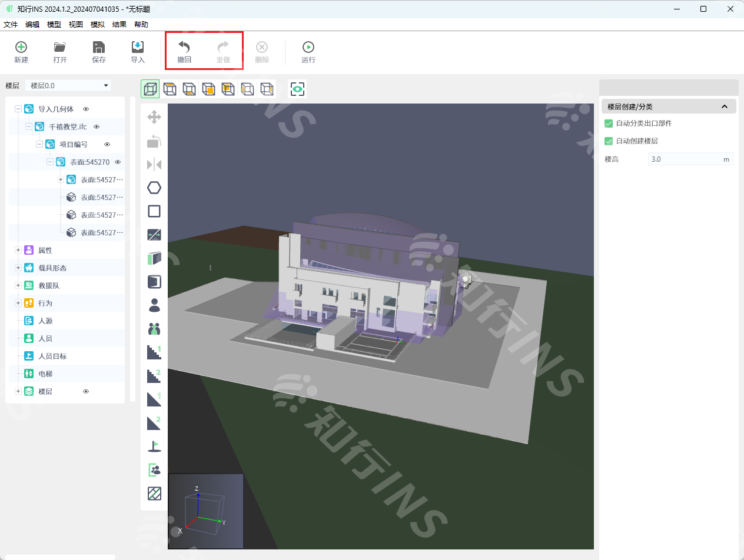Run the simulation with the 运行 icon
The width and height of the screenshot is (744, 560).
308,48
